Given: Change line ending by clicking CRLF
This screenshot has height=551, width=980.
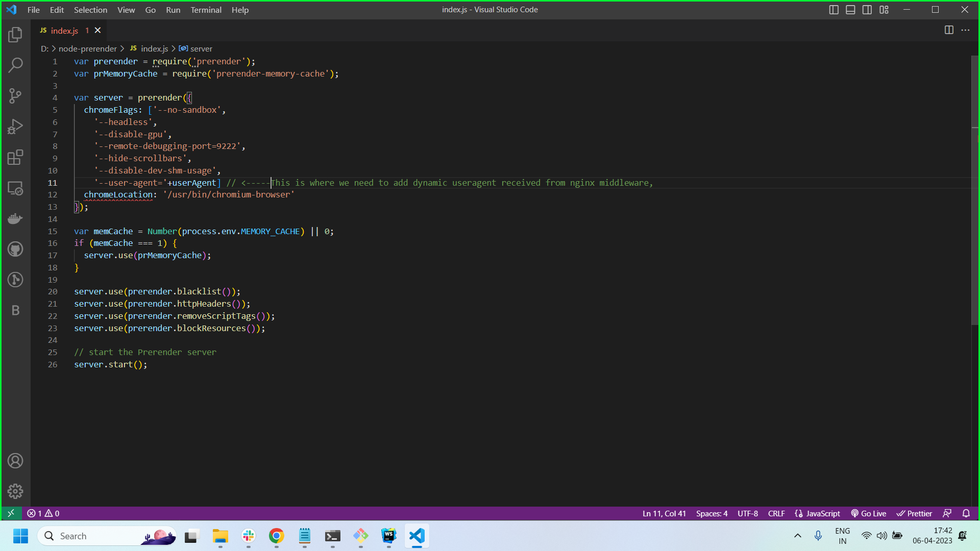Looking at the screenshot, I should [x=776, y=513].
